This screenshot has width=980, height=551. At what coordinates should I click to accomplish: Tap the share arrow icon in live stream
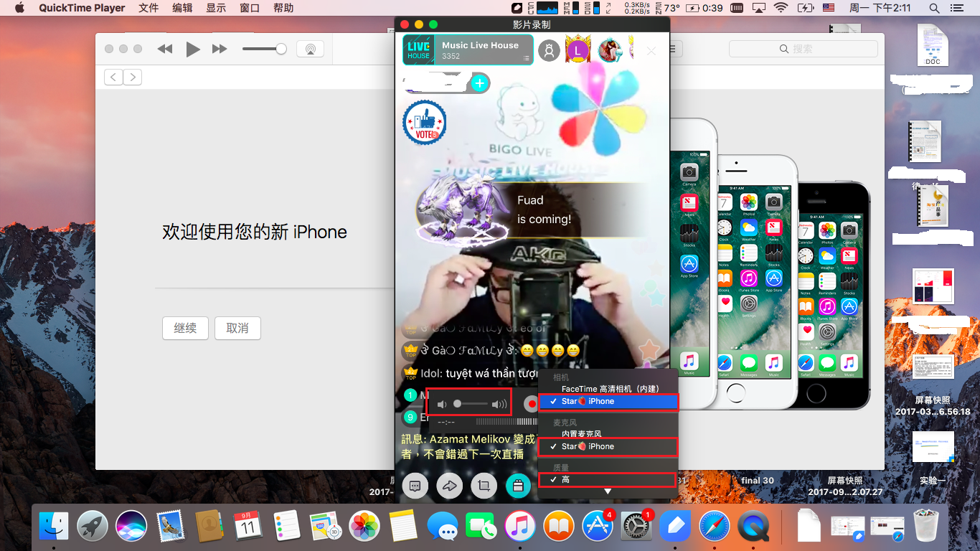pyautogui.click(x=449, y=486)
